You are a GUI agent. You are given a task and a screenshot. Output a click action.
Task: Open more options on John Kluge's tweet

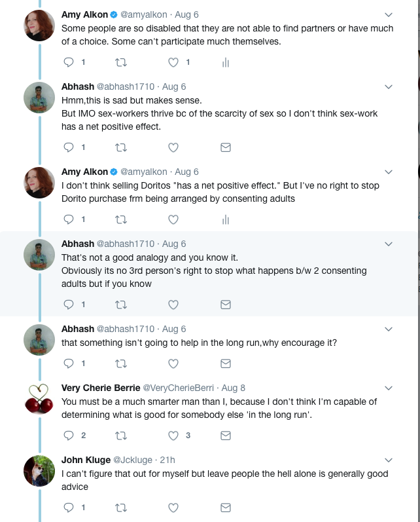[388, 460]
